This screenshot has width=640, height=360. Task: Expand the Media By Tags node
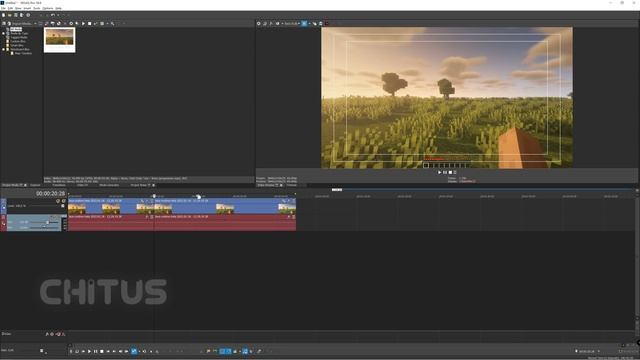[x=4, y=33]
